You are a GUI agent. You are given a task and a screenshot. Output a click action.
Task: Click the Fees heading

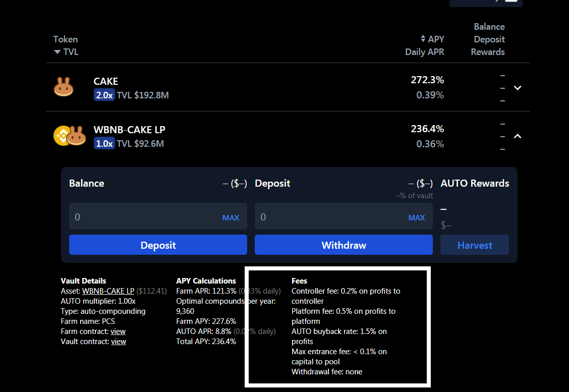(x=299, y=281)
